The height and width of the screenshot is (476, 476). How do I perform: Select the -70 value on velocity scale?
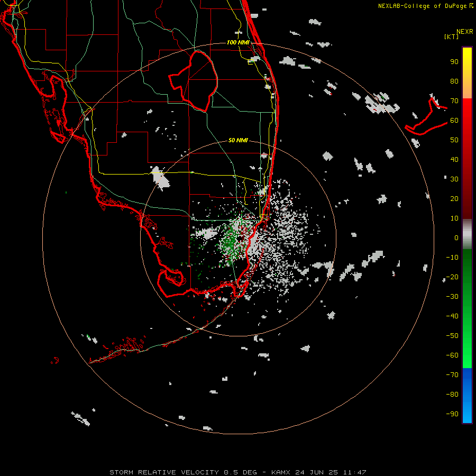[452, 374]
